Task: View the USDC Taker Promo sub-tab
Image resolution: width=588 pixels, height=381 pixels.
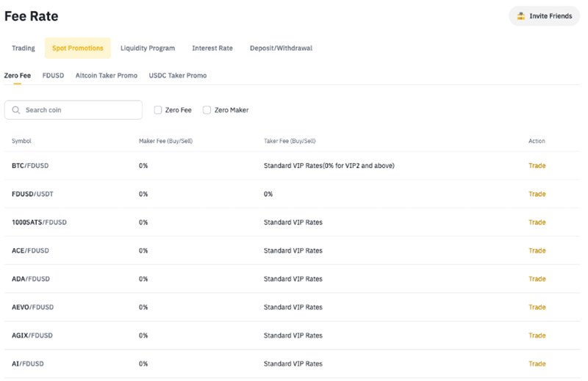Action: (x=178, y=76)
